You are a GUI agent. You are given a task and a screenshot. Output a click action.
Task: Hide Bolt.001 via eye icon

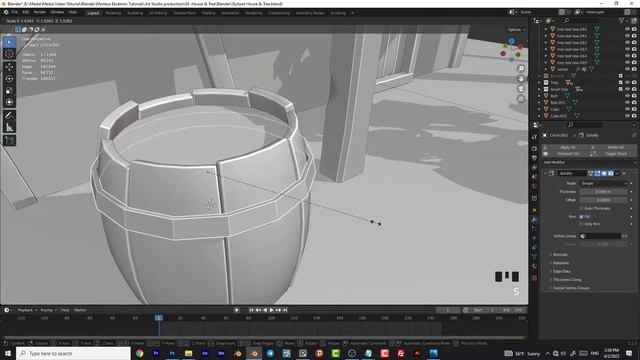[627, 102]
